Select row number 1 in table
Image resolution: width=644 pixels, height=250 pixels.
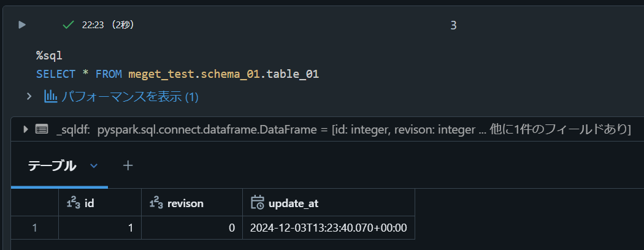pos(35,227)
